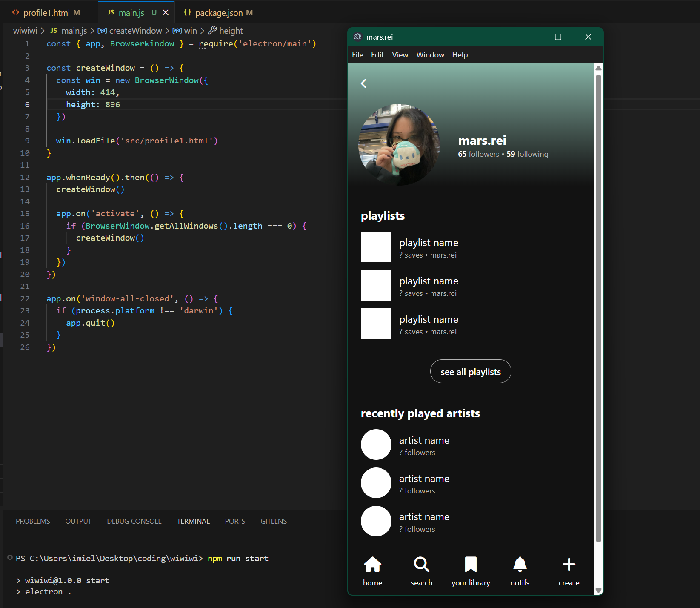
Task: Click the mars.rei profile picture
Action: 399,145
